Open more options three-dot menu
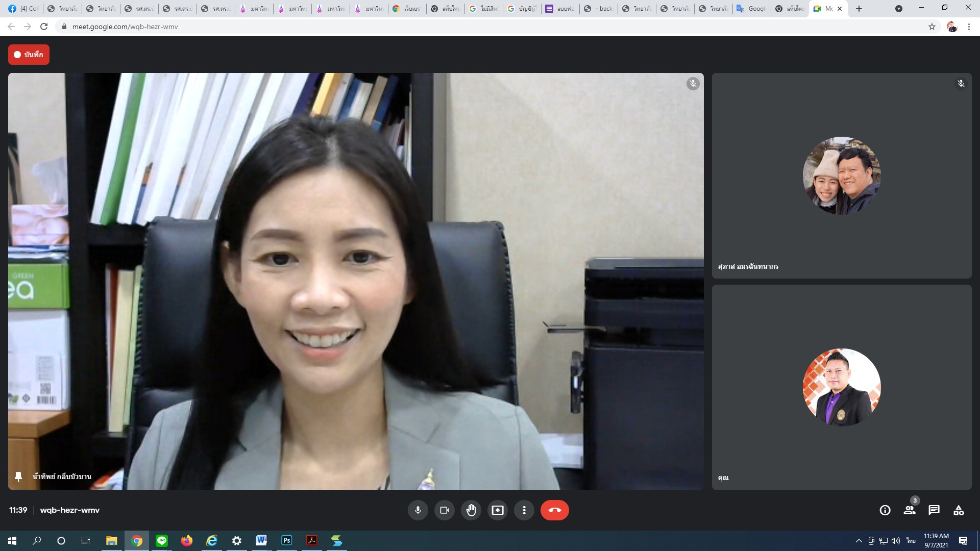This screenshot has height=551, width=980. 524,510
